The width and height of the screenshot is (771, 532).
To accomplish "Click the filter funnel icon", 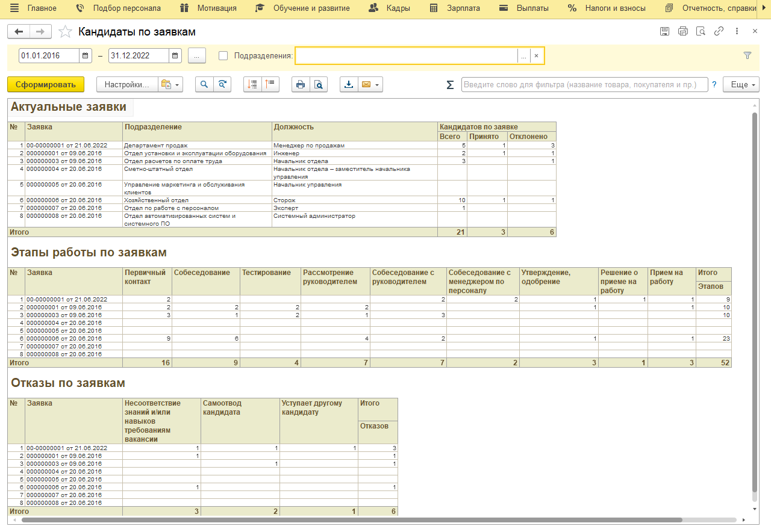I will pyautogui.click(x=748, y=55).
